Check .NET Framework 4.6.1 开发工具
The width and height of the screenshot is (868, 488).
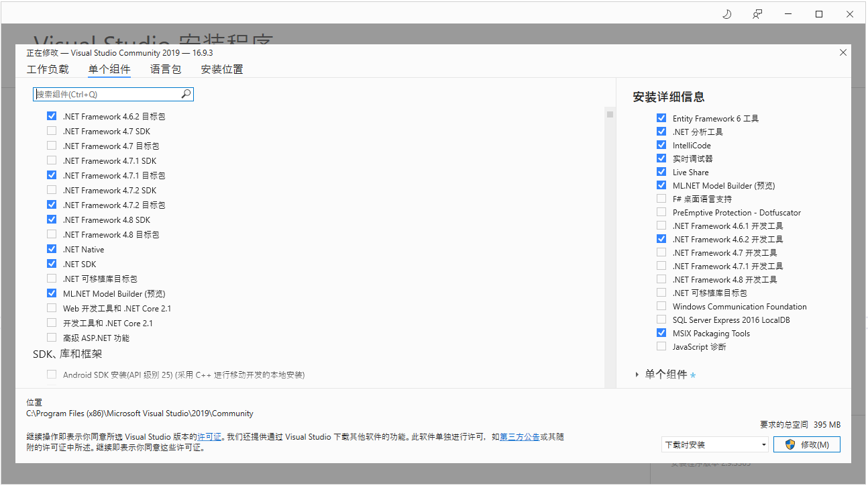tap(661, 226)
